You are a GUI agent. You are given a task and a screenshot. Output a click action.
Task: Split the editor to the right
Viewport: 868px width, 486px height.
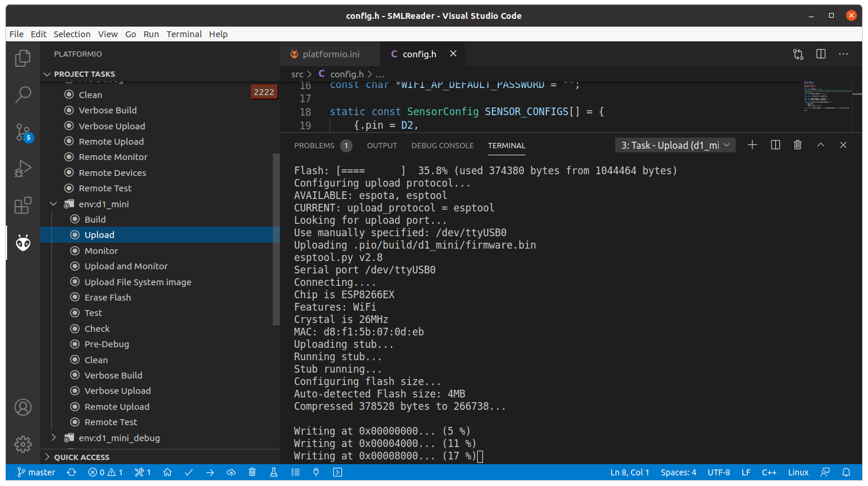pyautogui.click(x=821, y=54)
